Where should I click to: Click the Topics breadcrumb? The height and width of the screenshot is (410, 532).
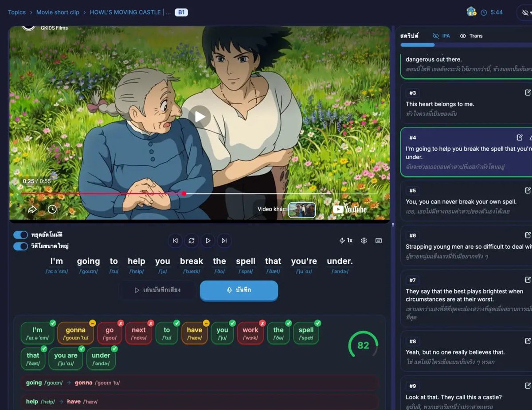[x=17, y=12]
